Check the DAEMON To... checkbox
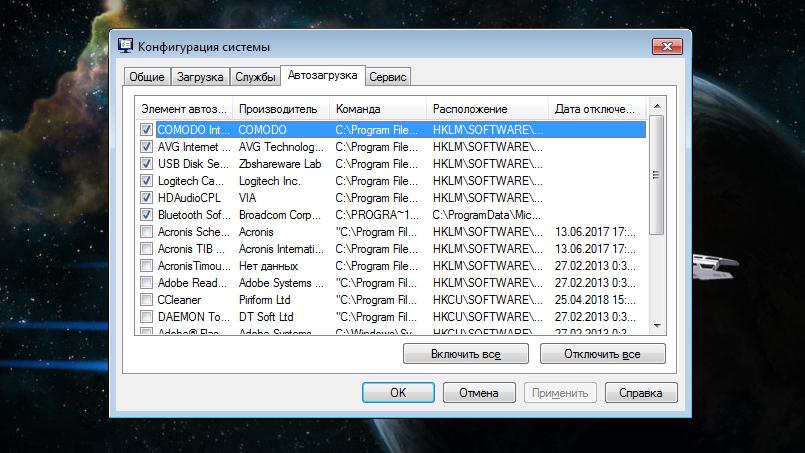 pyautogui.click(x=146, y=316)
